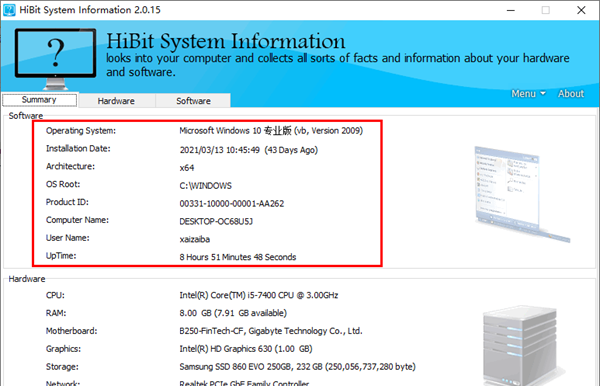Open the About link

pos(571,94)
